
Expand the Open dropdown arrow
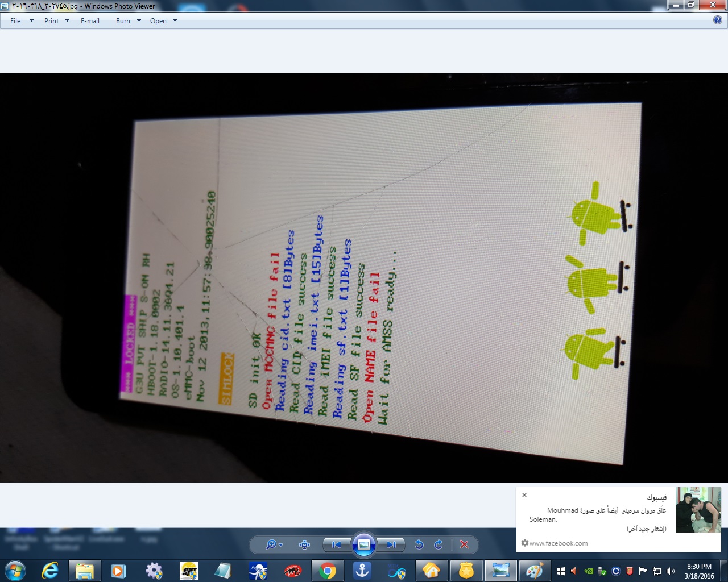coord(175,21)
